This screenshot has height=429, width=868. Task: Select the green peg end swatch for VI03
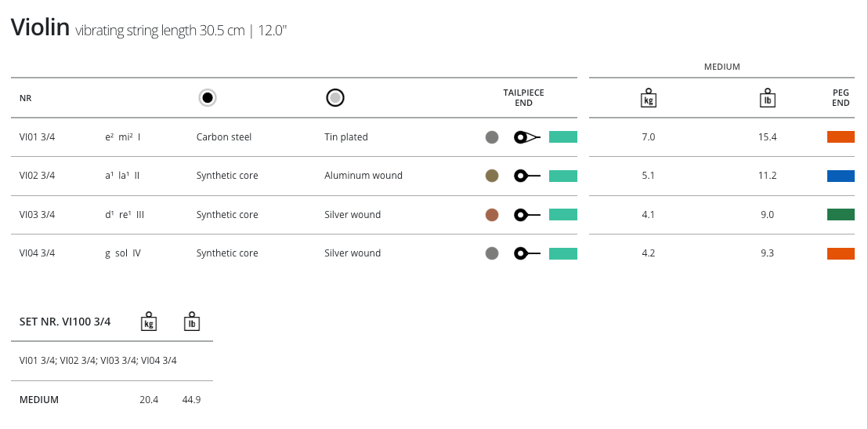pyautogui.click(x=841, y=215)
